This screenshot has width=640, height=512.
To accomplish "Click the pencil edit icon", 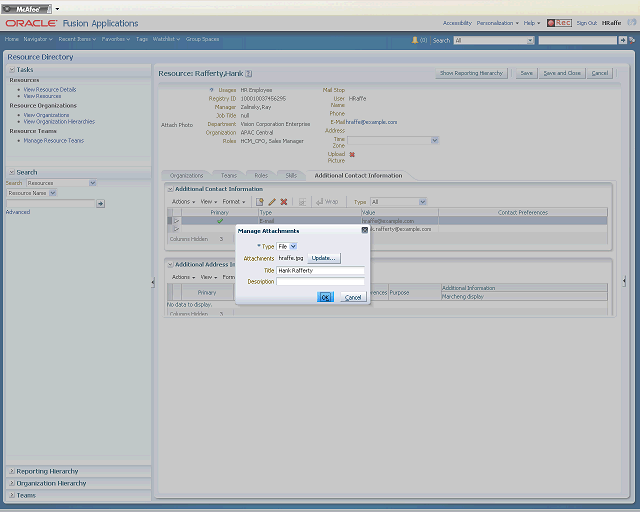I will click(x=272, y=202).
